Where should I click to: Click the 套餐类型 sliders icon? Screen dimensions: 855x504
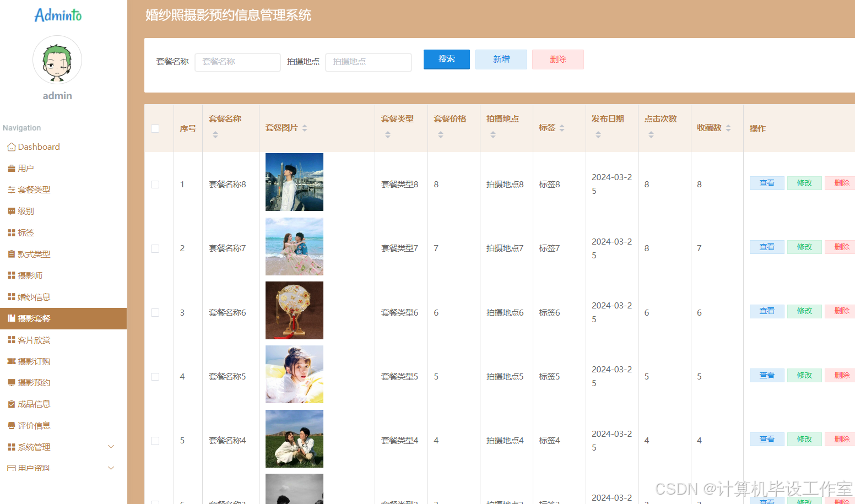[x=11, y=190]
